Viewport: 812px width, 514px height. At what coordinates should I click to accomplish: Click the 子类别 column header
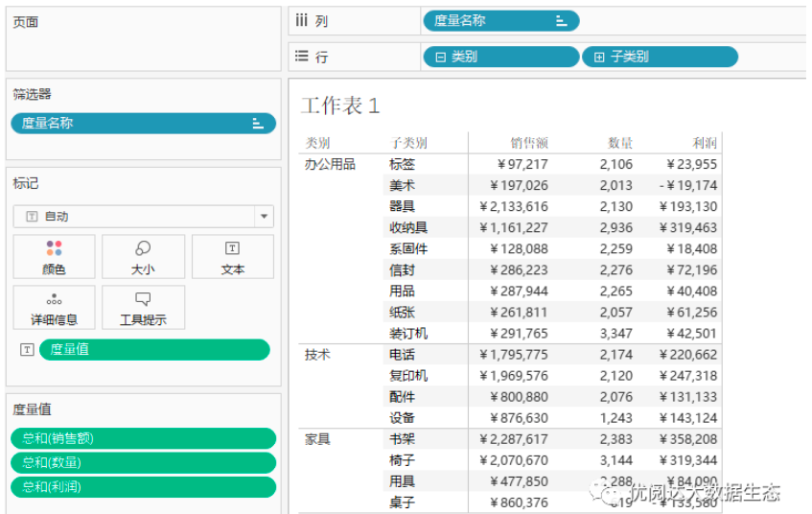tap(408, 143)
